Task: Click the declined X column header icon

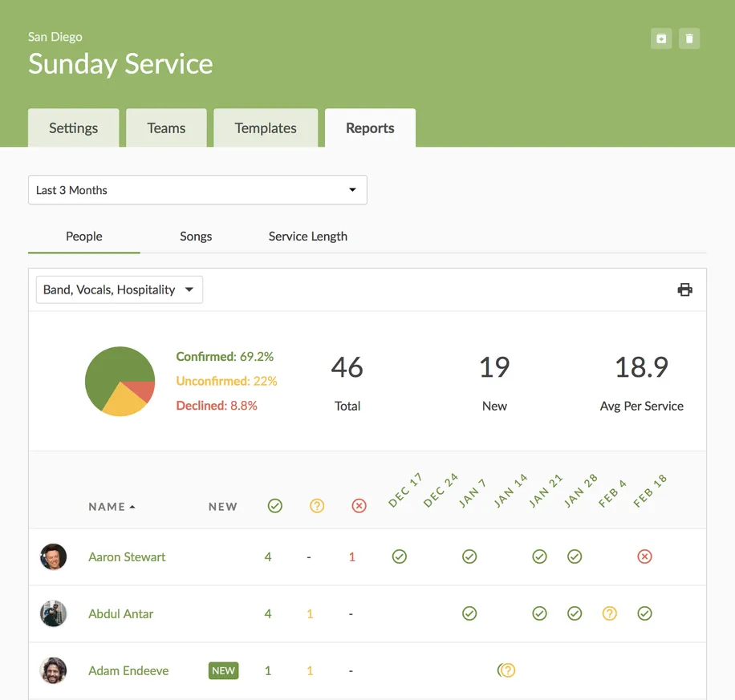Action: point(359,506)
